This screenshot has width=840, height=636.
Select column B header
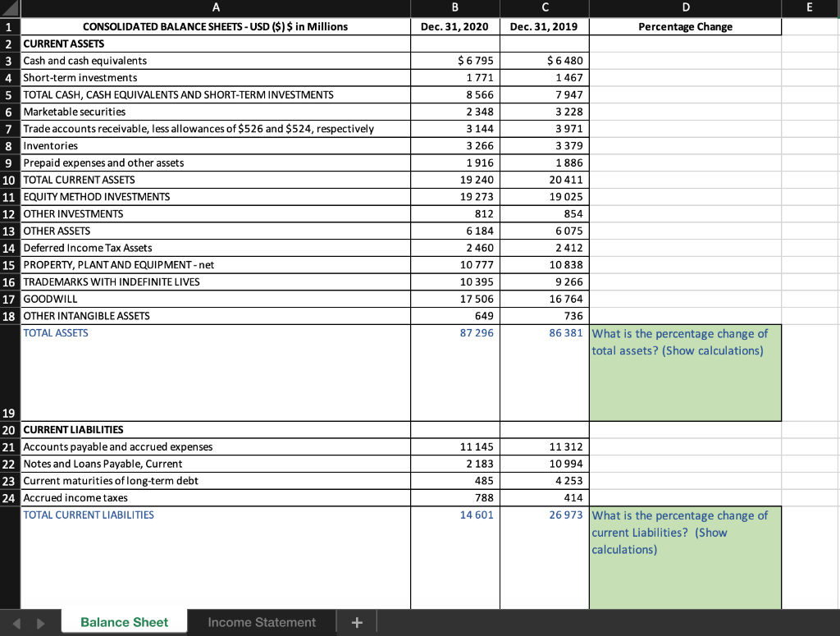tap(454, 8)
